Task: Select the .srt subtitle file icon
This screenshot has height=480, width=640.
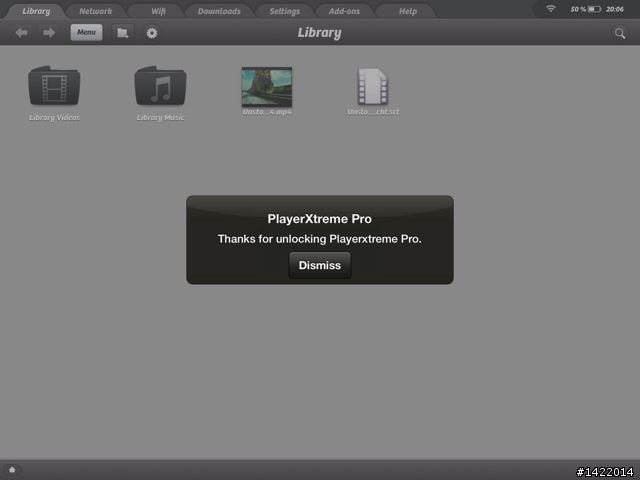Action: click(x=373, y=87)
